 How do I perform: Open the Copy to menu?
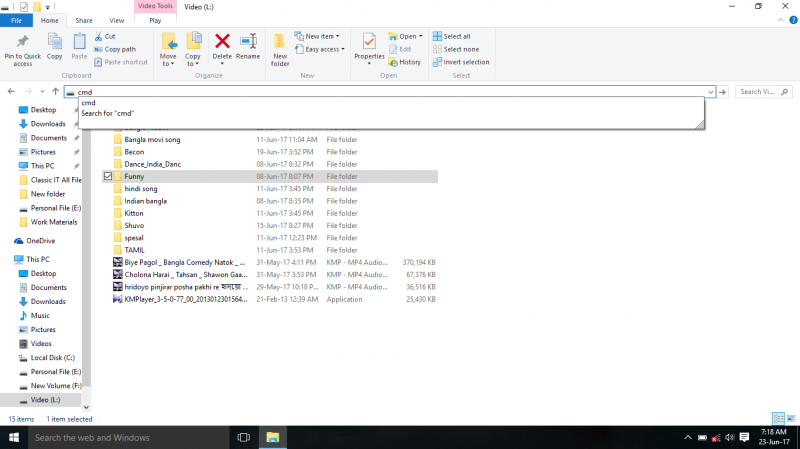[193, 49]
